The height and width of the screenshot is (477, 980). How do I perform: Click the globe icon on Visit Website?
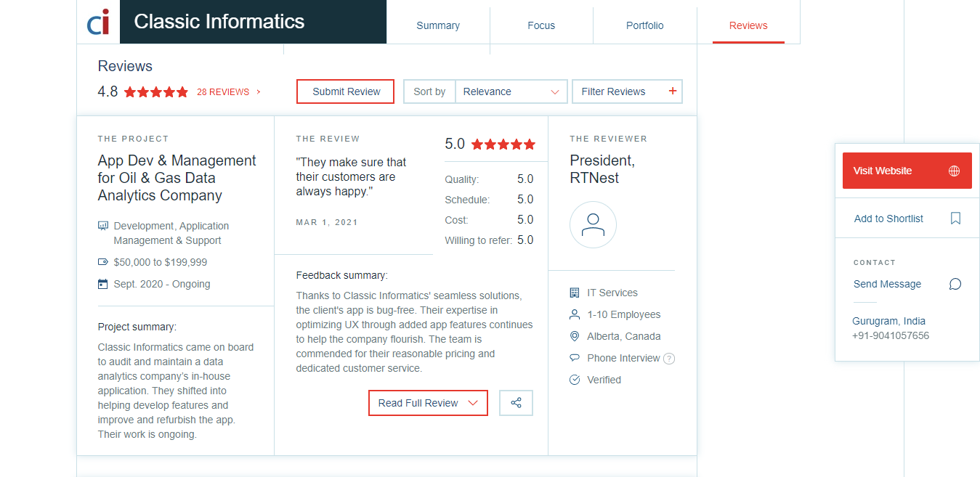(955, 171)
